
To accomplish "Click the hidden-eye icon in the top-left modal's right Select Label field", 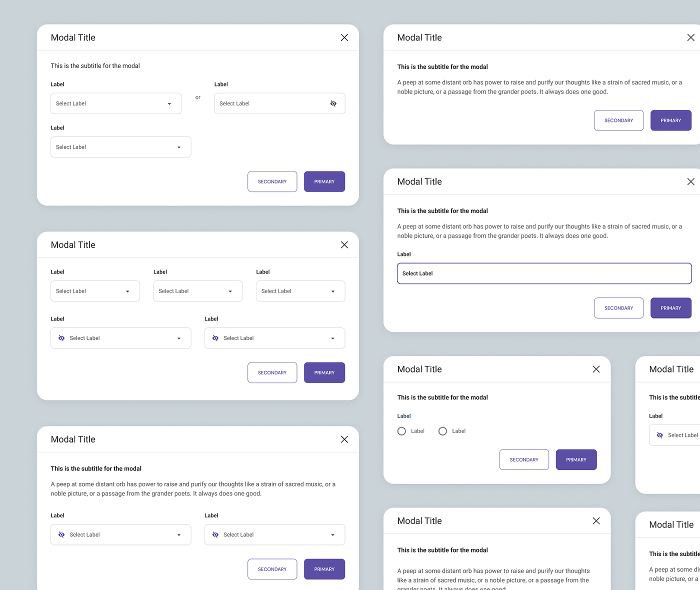I will 333,103.
